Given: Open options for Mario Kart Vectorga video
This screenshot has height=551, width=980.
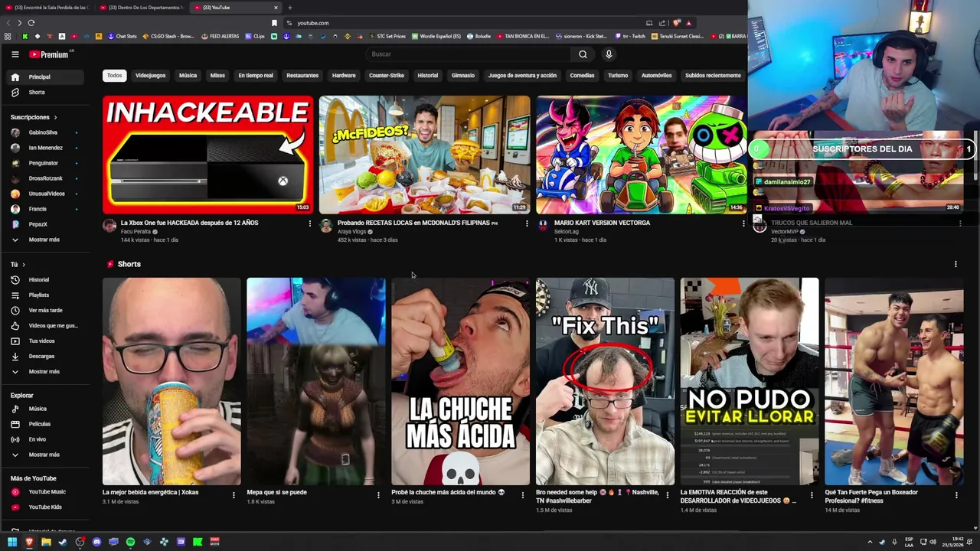Looking at the screenshot, I should (x=743, y=223).
